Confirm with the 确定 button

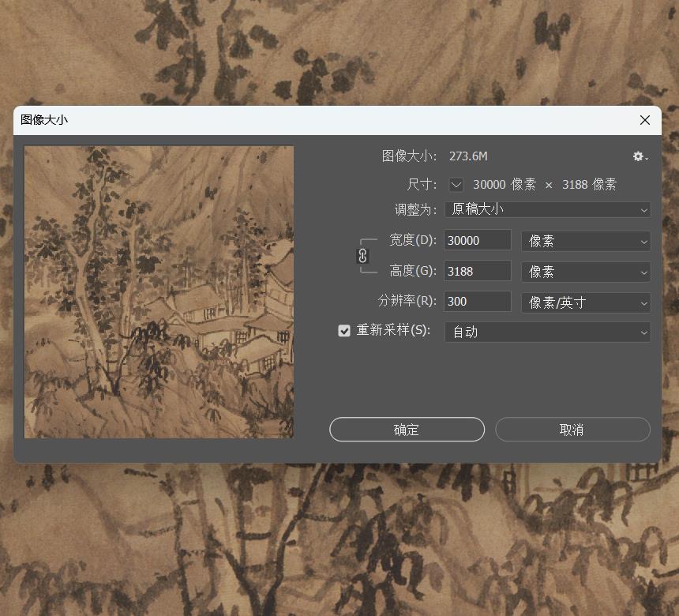(x=407, y=430)
